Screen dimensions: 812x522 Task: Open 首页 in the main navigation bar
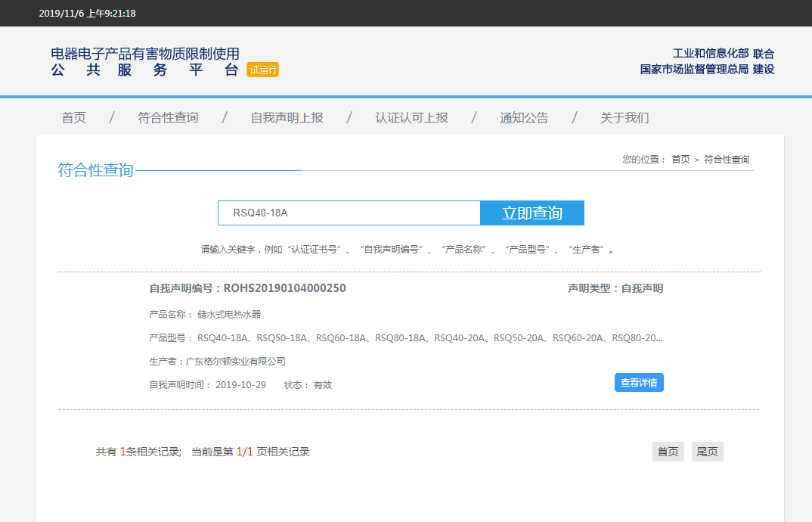click(x=73, y=118)
